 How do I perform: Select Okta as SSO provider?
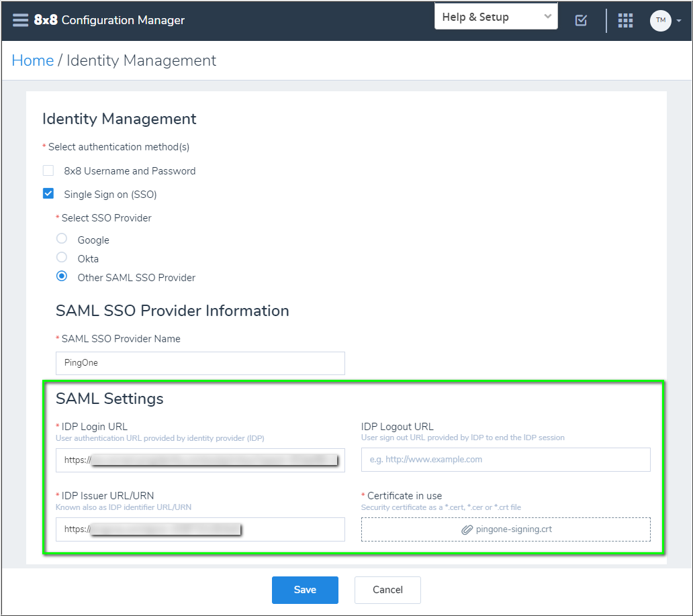pos(62,258)
